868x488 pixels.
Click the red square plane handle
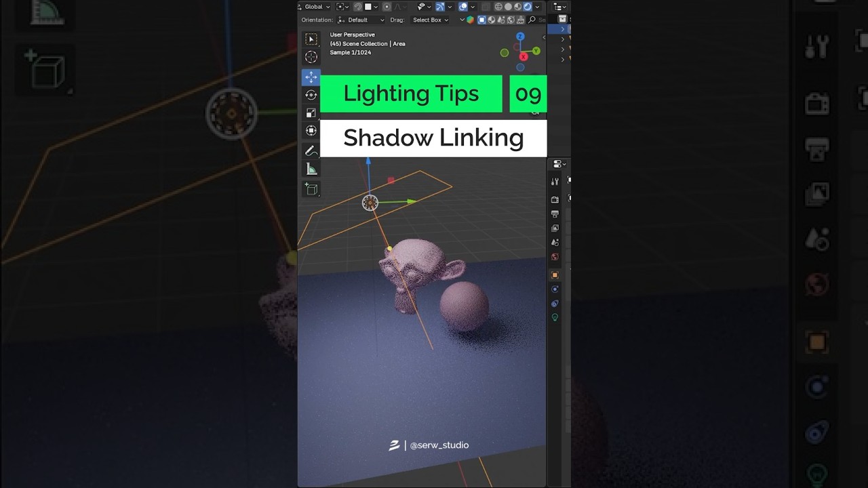click(391, 180)
